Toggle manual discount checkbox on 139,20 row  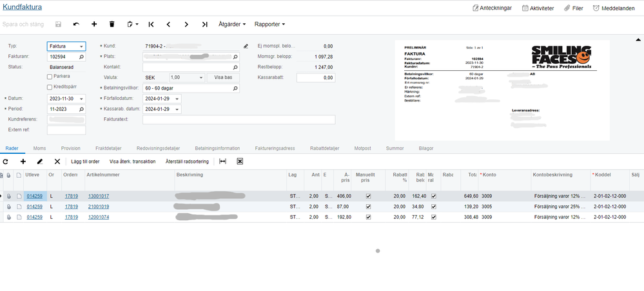pyautogui.click(x=434, y=207)
